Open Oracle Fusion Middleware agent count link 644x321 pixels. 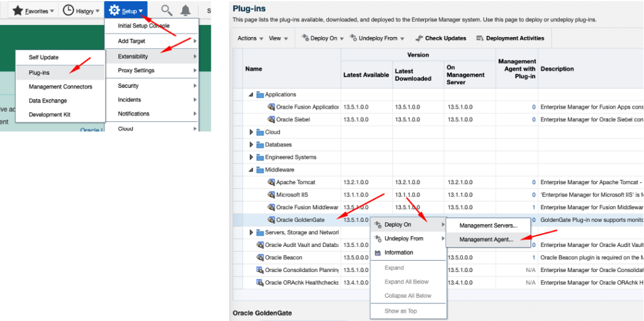tap(534, 207)
